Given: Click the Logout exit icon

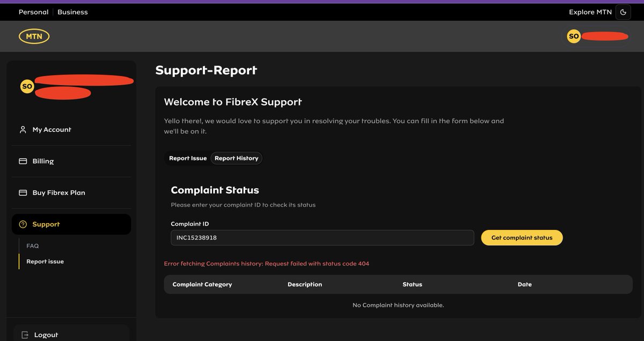Looking at the screenshot, I should [x=25, y=335].
